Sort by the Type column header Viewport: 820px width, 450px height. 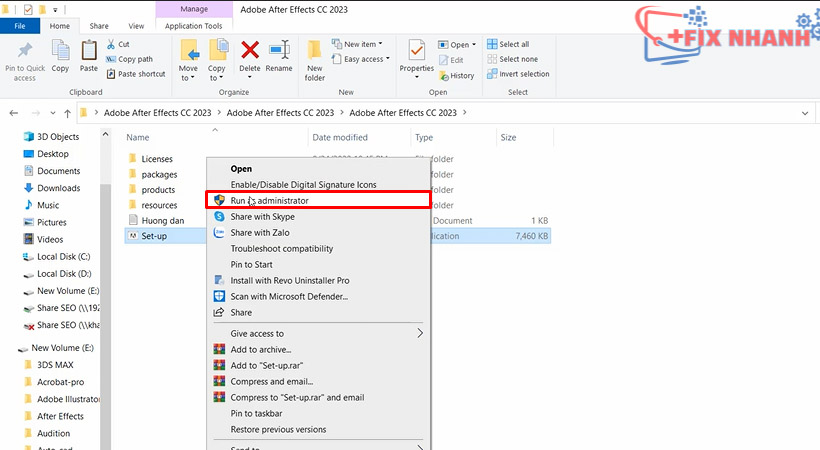tap(424, 137)
